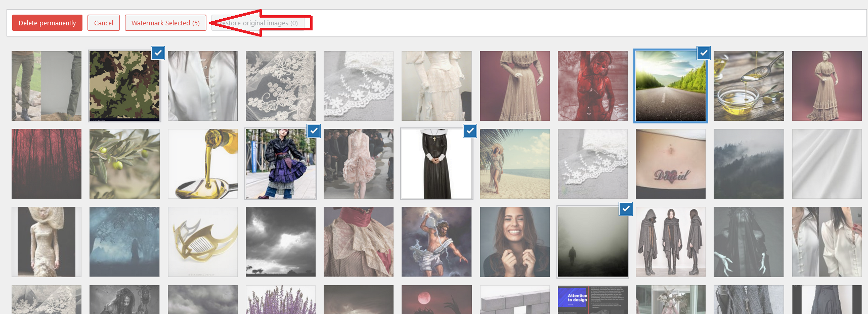This screenshot has height=314, width=868.
Task: Select the gold mask jewelry thumbnail
Action: click(203, 242)
